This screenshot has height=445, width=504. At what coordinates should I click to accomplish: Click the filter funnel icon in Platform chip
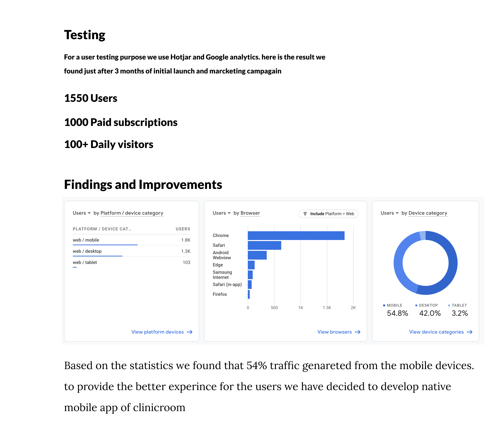point(305,214)
